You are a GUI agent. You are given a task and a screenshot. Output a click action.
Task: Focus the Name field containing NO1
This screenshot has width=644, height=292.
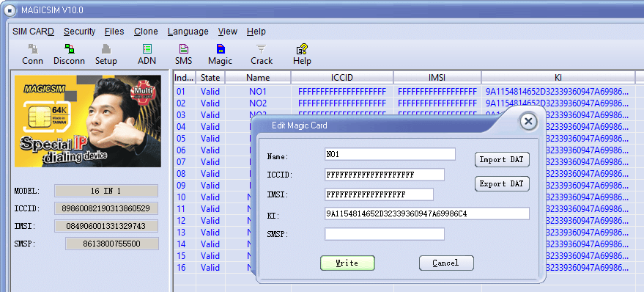(x=390, y=154)
